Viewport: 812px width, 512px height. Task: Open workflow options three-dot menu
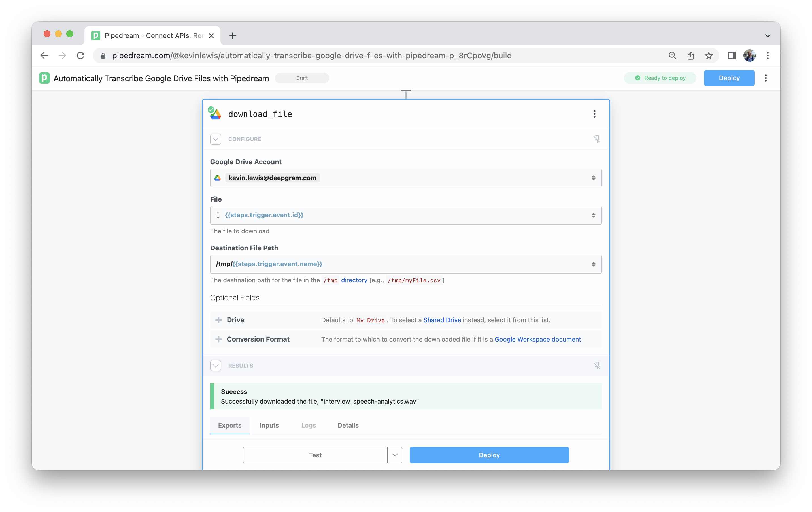click(x=766, y=78)
